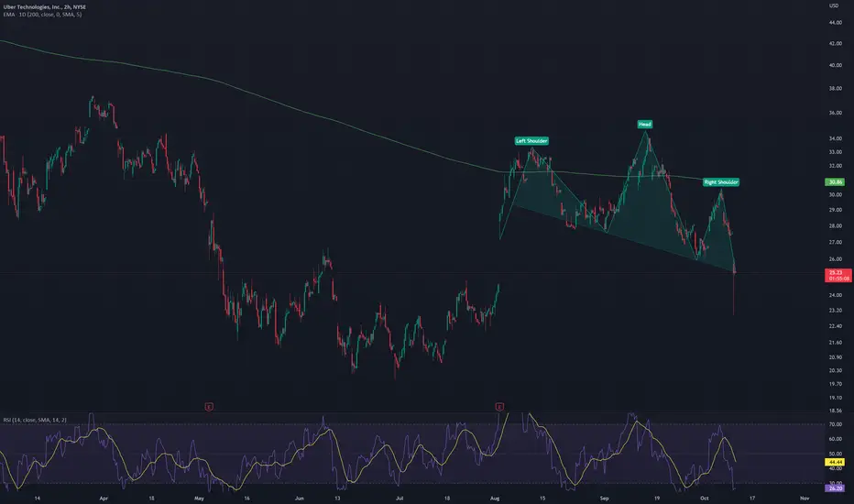
Task: Click the 20.90 price axis label
Action: tap(835, 357)
